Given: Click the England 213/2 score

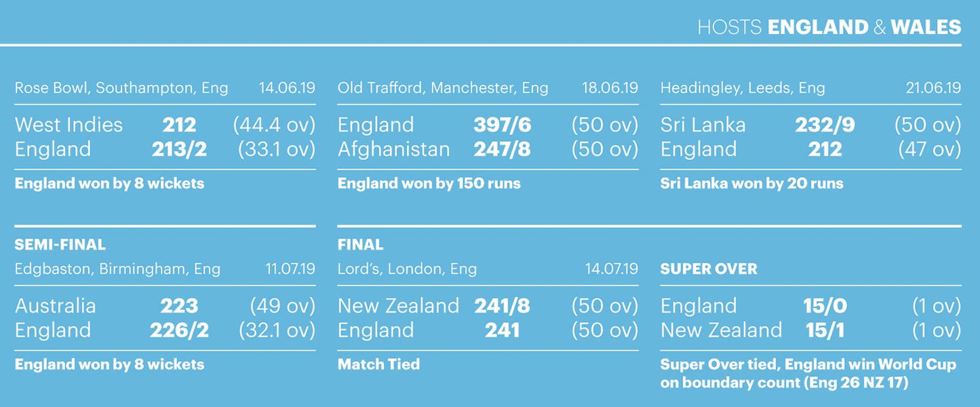Looking at the screenshot, I should (179, 149).
